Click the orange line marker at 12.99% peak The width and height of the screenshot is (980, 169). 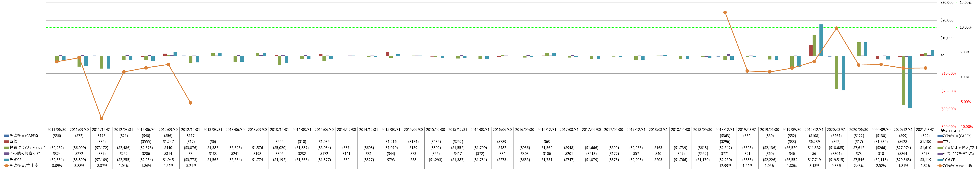point(725,13)
